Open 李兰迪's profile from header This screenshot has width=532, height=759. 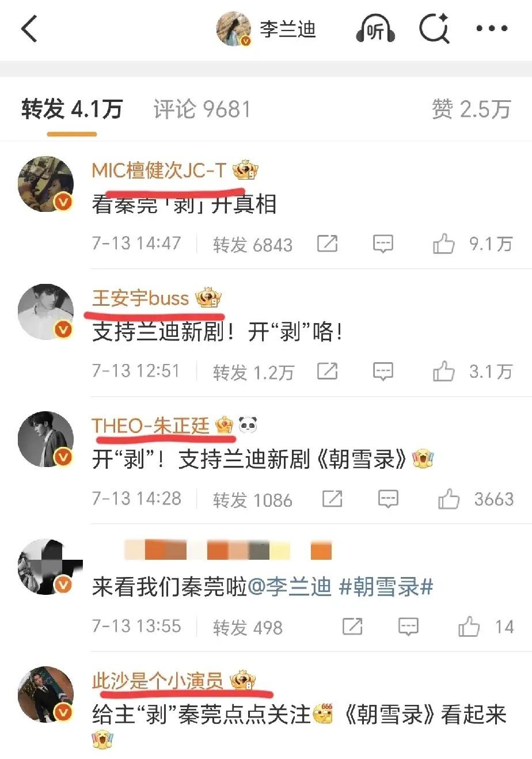click(266, 29)
